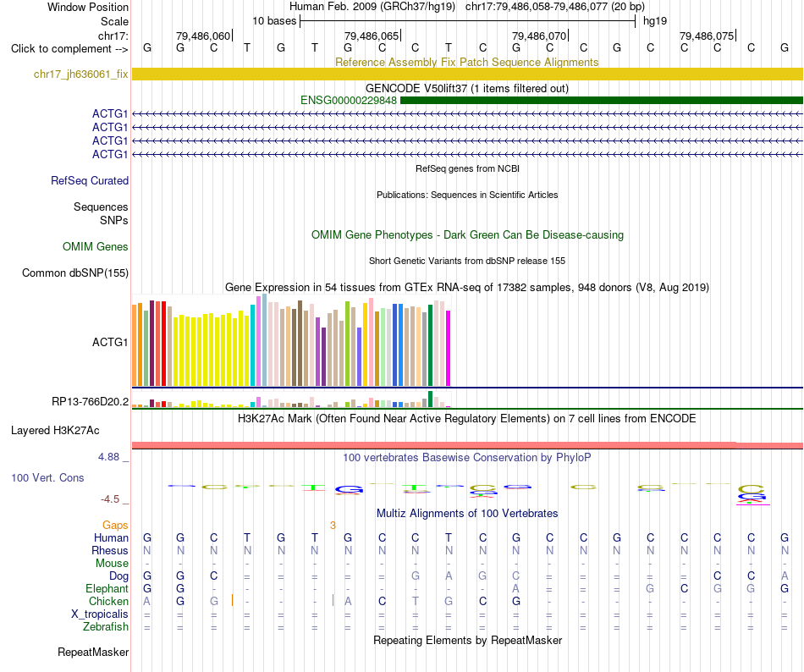The height and width of the screenshot is (672, 804).
Task: Click the RefSeq genes from NCBI title
Action: coord(468,168)
